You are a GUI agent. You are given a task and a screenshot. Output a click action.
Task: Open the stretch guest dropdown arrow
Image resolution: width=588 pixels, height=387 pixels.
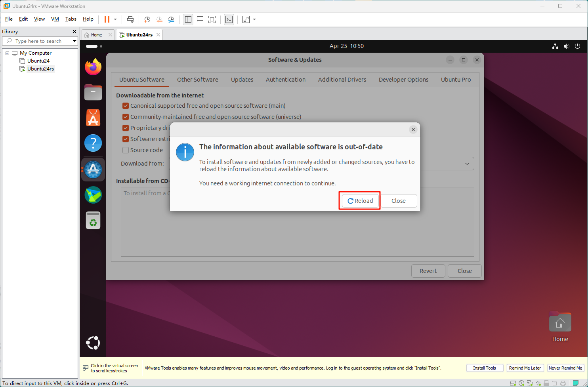(x=254, y=19)
